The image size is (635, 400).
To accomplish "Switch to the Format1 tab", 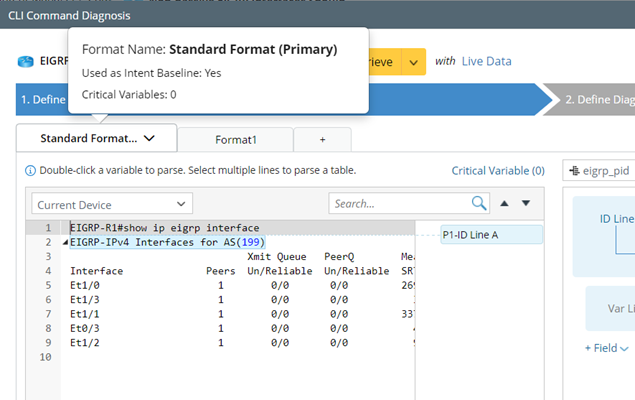I will (236, 139).
